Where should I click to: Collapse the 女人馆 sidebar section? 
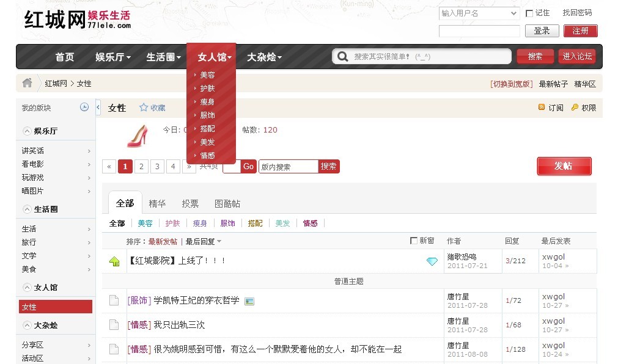click(27, 288)
